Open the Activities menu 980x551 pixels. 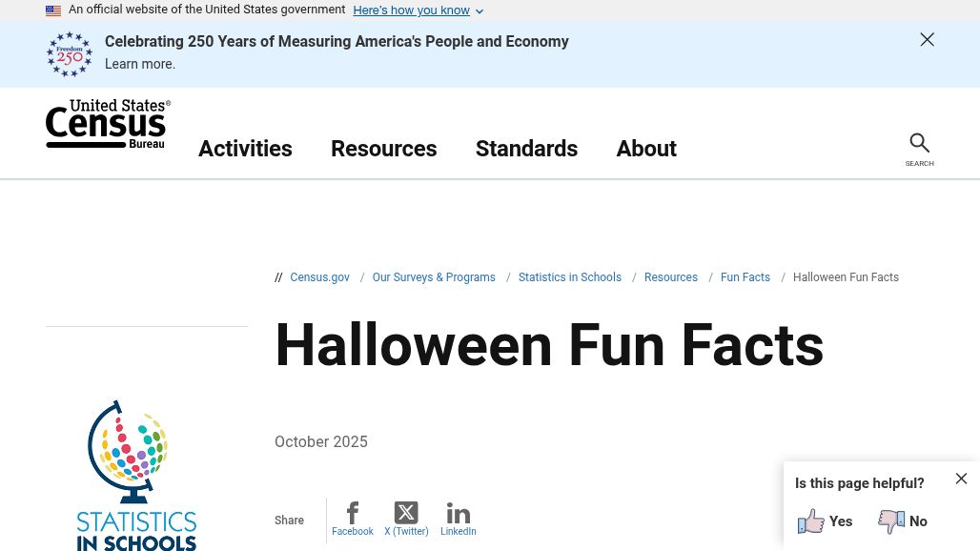245,149
